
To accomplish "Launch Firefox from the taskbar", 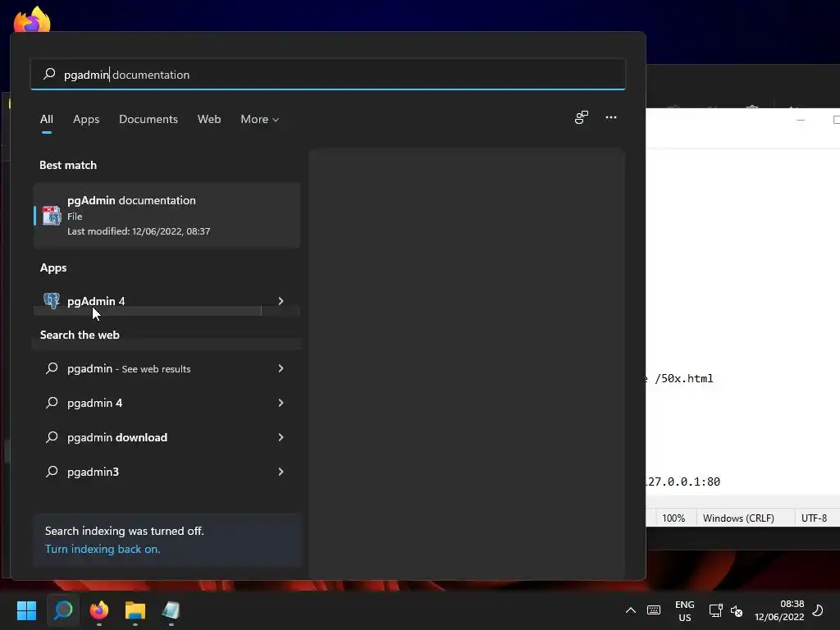I will pos(99,609).
